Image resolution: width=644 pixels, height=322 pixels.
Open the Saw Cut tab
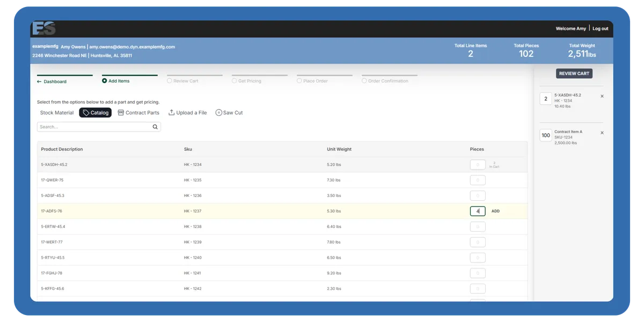pos(229,113)
